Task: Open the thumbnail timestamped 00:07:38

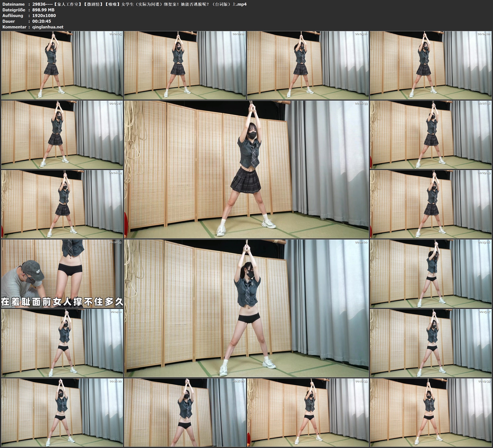Action: point(431,134)
